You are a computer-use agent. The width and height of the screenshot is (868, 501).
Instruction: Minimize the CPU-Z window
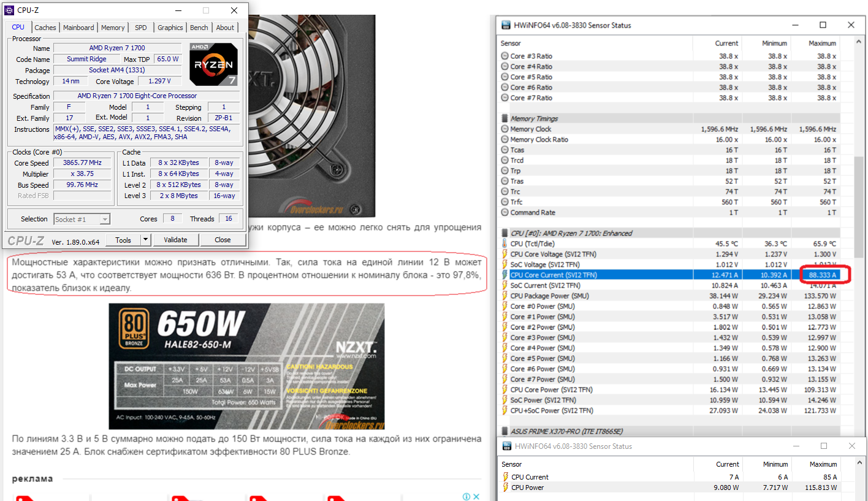(x=178, y=10)
